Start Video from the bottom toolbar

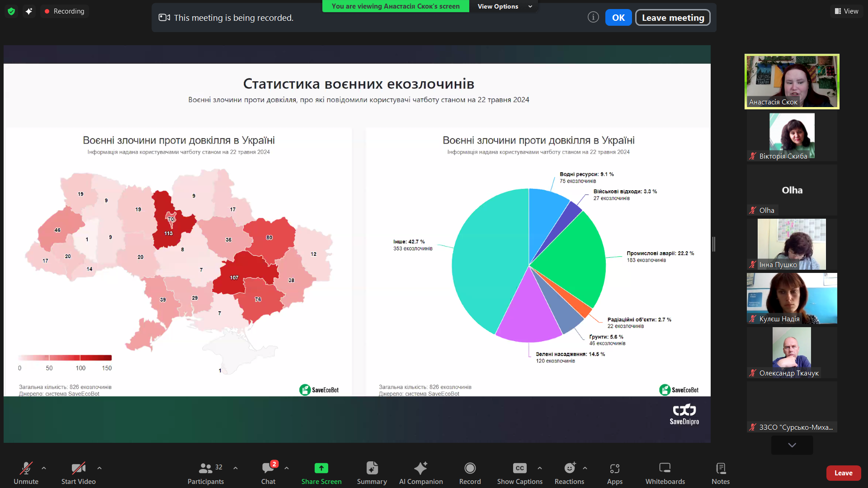pyautogui.click(x=78, y=468)
